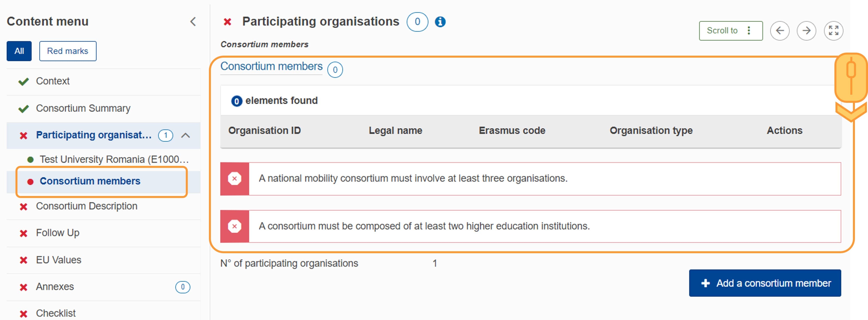
Task: Click the 0 badge before elements found
Action: pos(237,101)
